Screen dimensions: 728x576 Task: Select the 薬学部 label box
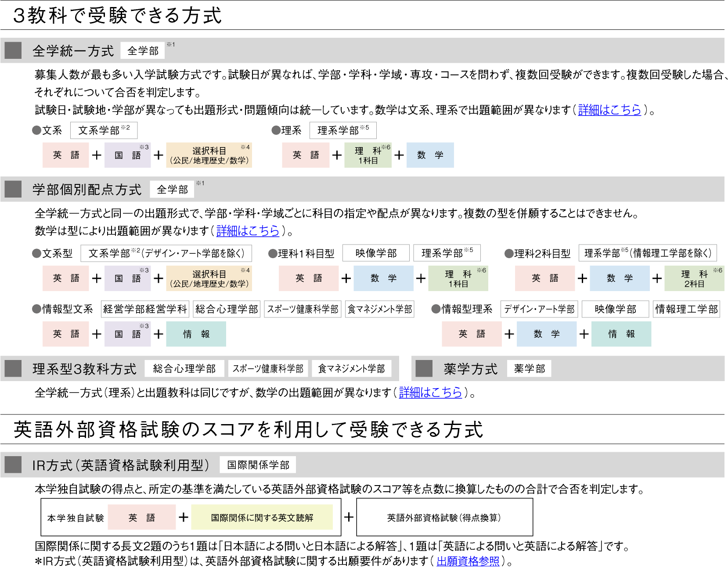click(x=529, y=369)
